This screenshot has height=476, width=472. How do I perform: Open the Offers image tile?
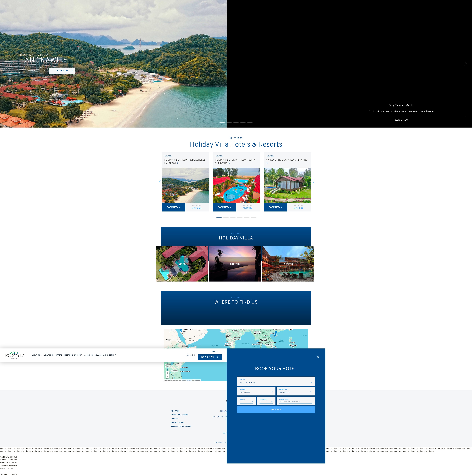(x=288, y=264)
